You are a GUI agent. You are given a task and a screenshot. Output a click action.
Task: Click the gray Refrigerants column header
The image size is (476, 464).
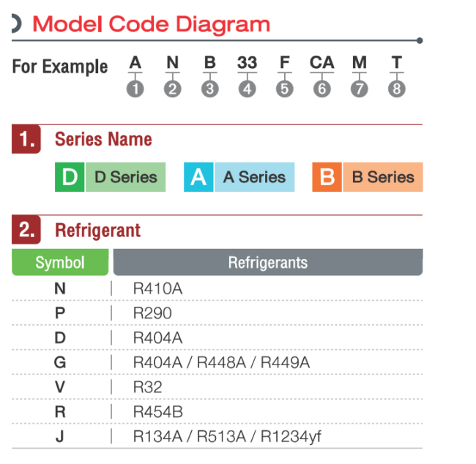coord(268,262)
